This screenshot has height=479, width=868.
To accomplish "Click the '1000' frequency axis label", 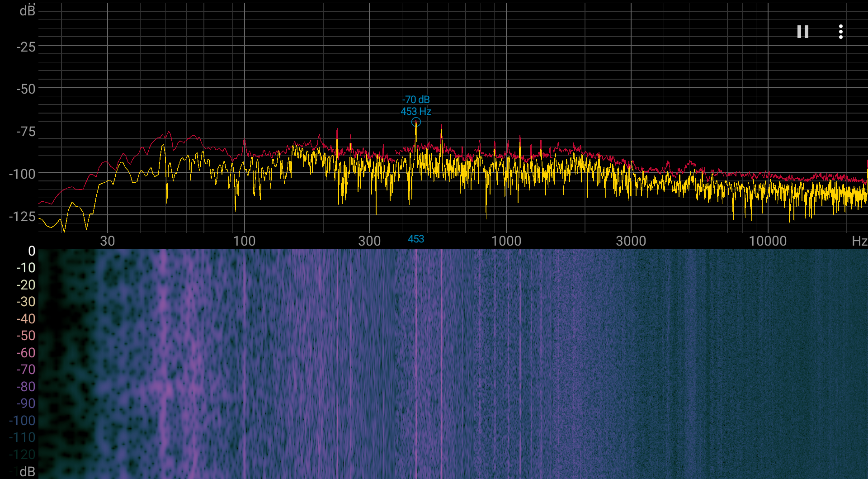I will click(506, 241).
